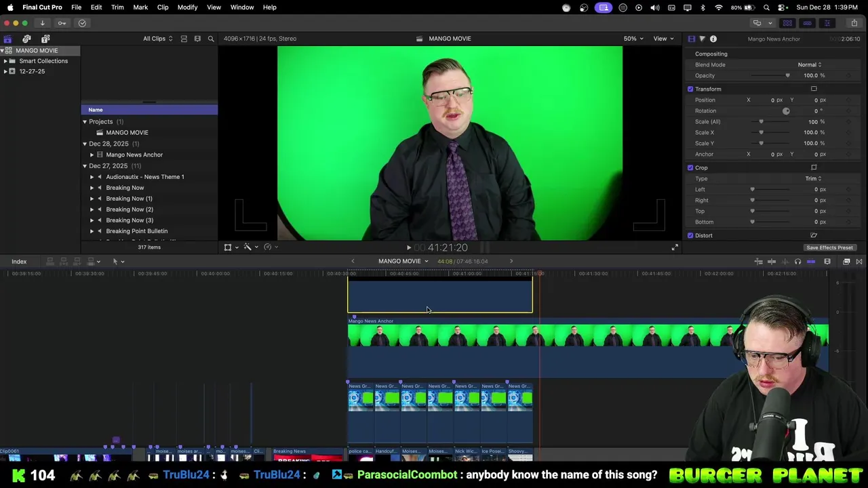Toggle audio skimming headphones-style icon
This screenshot has height=488, width=868.
coord(785,262)
